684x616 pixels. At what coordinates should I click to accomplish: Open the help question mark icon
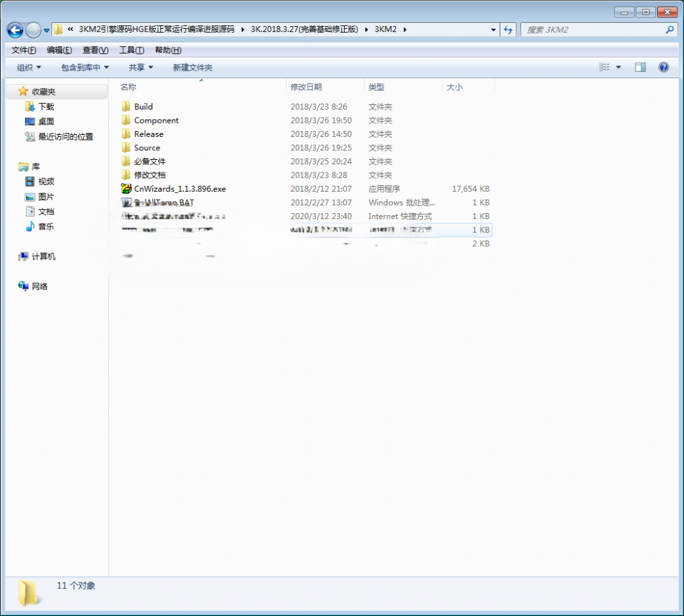(x=663, y=67)
